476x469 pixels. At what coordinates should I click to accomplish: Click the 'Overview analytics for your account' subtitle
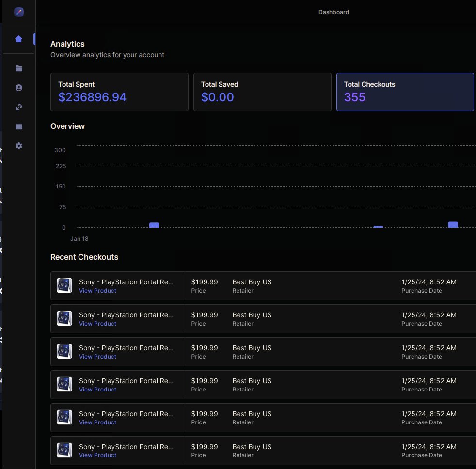coord(107,55)
